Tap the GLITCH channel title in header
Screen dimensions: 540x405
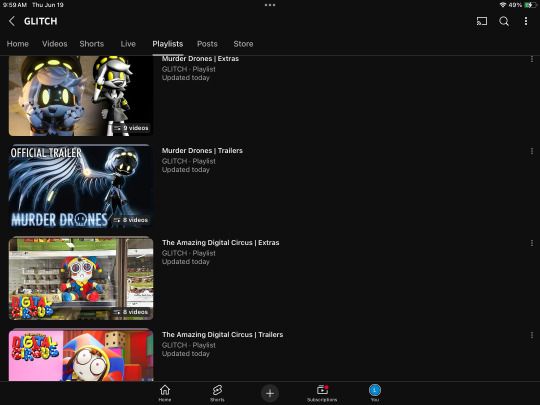(41, 21)
